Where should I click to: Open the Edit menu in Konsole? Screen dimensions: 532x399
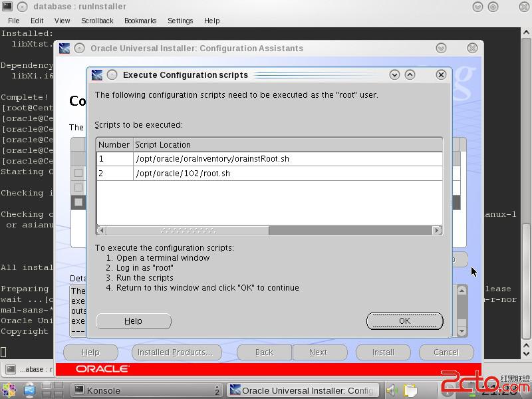pyautogui.click(x=37, y=21)
